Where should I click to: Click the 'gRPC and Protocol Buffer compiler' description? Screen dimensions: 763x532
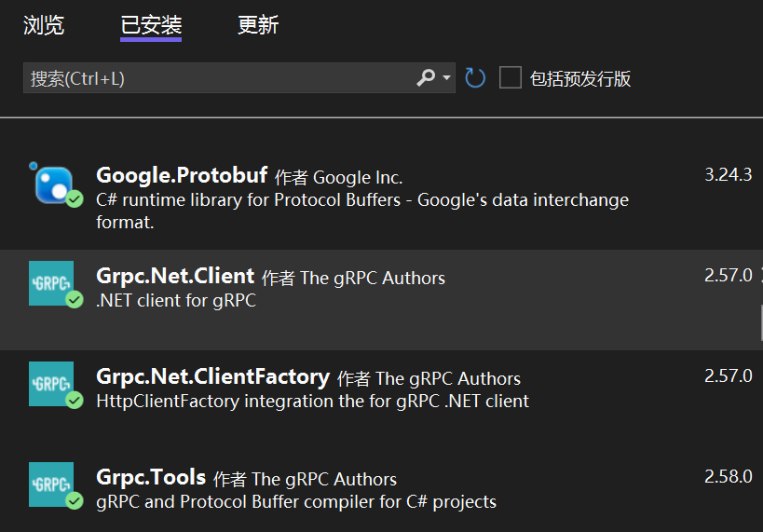click(x=296, y=502)
